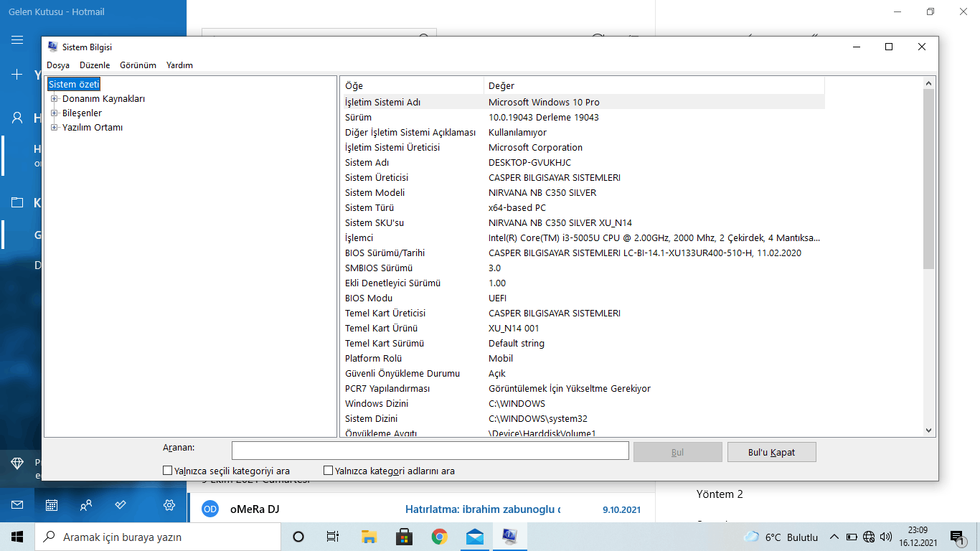Select the Windows Dizini C:\WINDOWS row

pos(583,404)
